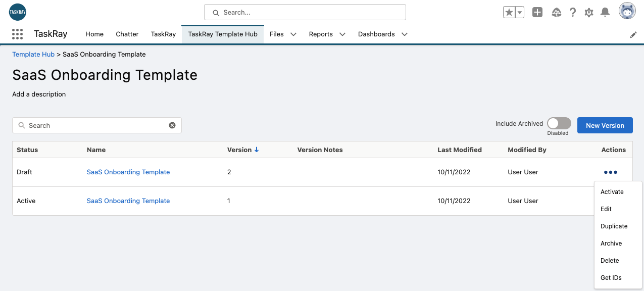Click the Version column header label
The image size is (644, 291).
239,150
